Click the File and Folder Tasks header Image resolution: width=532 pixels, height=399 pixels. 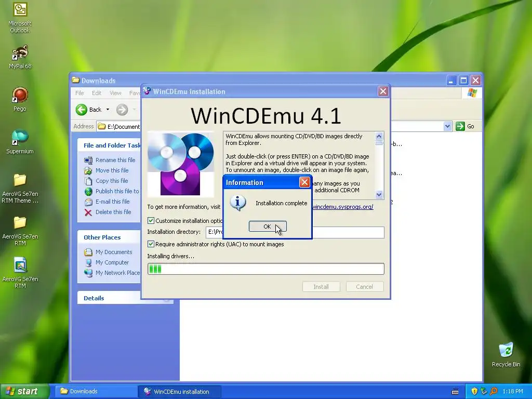click(109, 145)
